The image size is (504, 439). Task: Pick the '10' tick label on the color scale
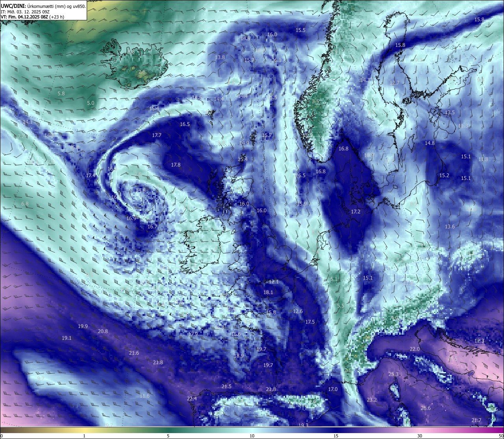(x=252, y=436)
